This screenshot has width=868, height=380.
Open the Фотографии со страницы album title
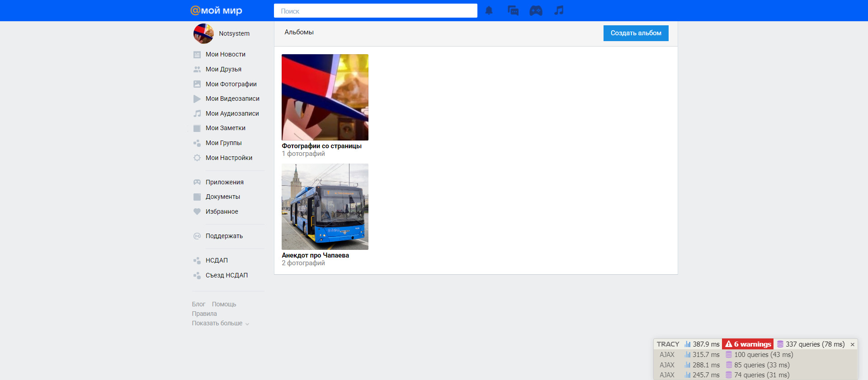coord(321,146)
